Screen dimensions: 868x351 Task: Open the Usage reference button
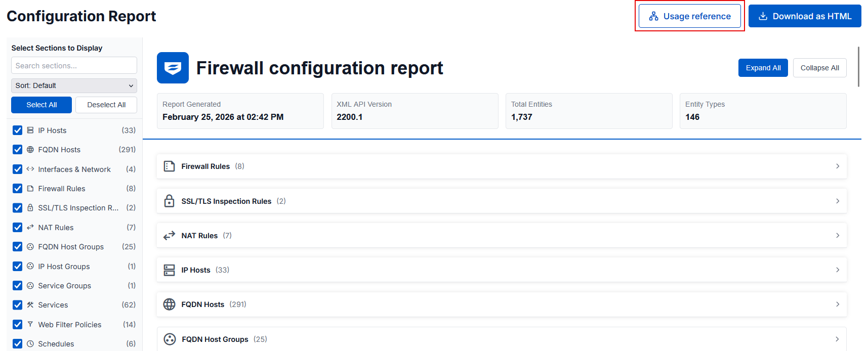pos(689,16)
